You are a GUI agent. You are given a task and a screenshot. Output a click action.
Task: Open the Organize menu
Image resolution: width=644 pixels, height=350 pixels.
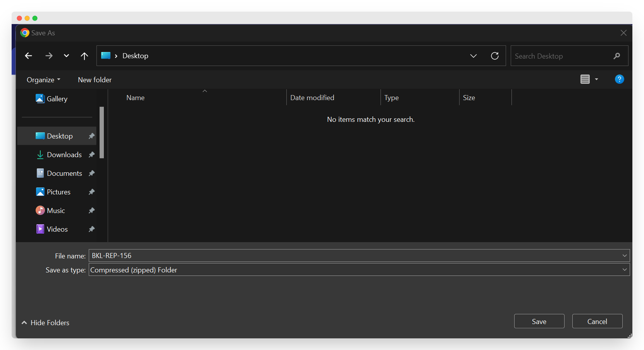(43, 80)
